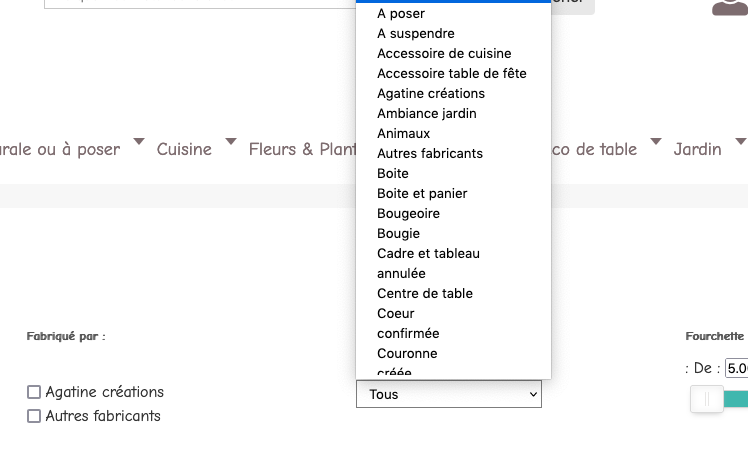Select 'Cadre et tableau' from the list
The image size is (748, 467).
pos(428,253)
